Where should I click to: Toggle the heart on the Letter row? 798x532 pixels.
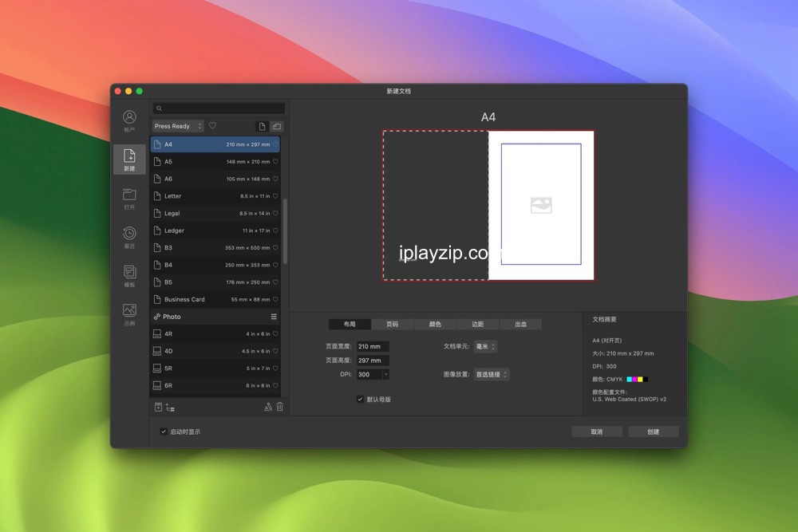click(275, 196)
